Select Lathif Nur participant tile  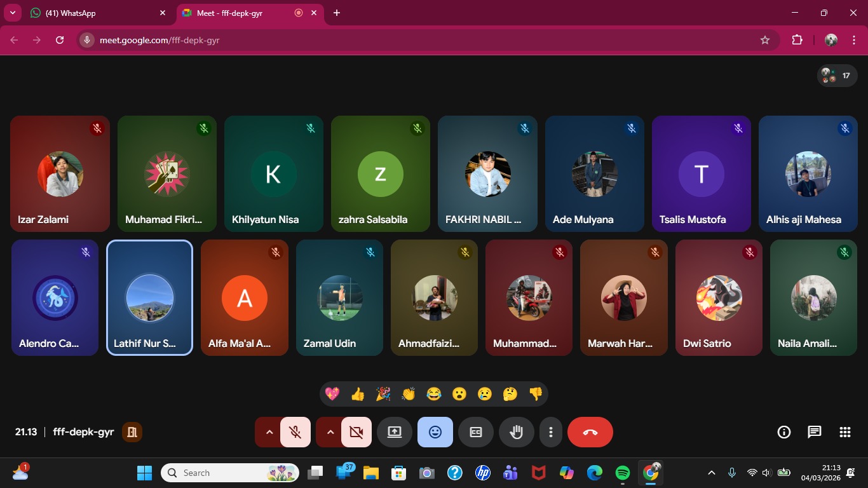(149, 297)
